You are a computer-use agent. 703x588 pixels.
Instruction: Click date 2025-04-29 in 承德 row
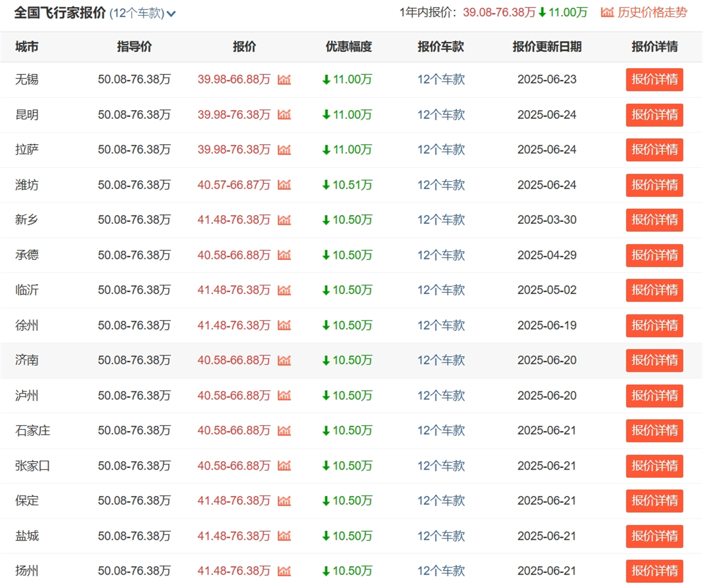point(547,255)
